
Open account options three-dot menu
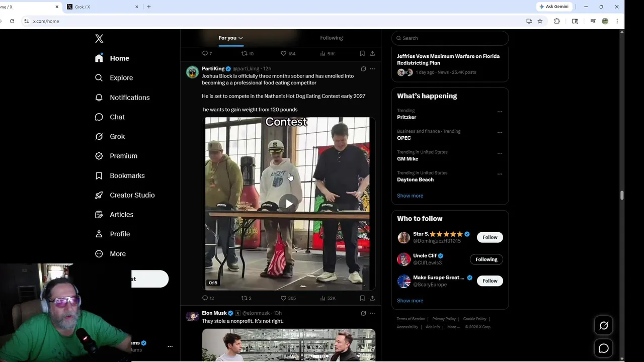point(170,346)
